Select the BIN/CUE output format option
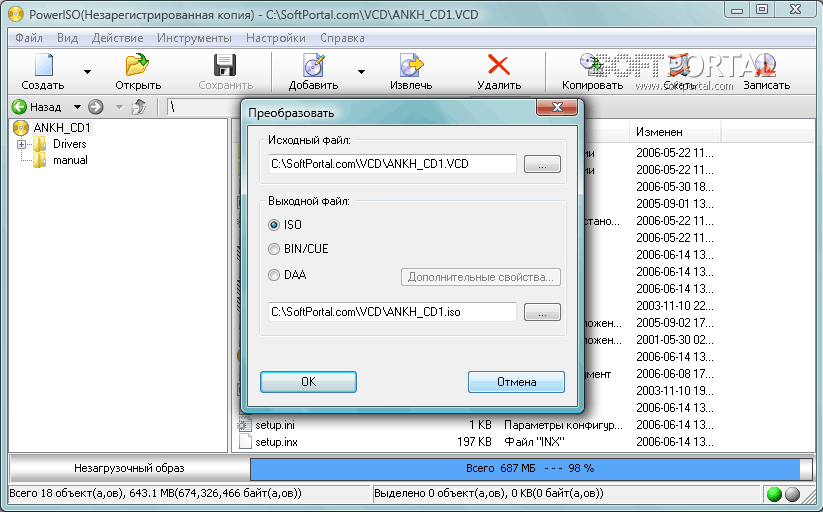 tap(274, 249)
